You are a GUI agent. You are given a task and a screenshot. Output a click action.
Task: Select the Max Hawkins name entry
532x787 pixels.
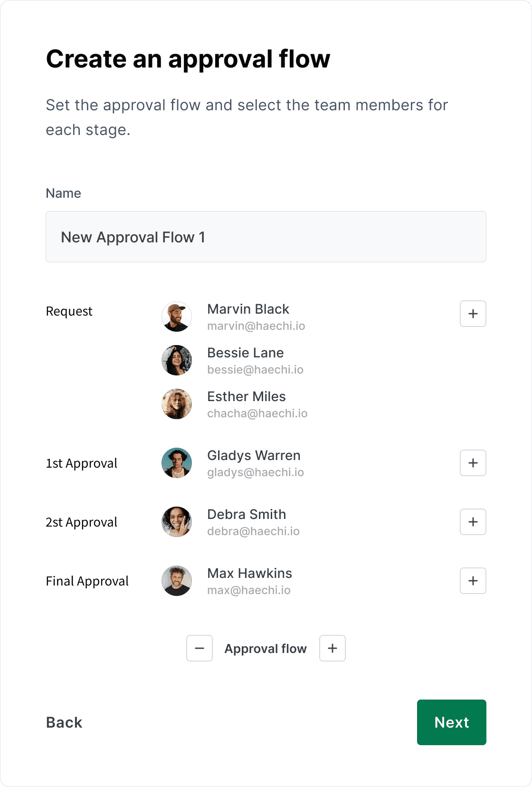(249, 573)
